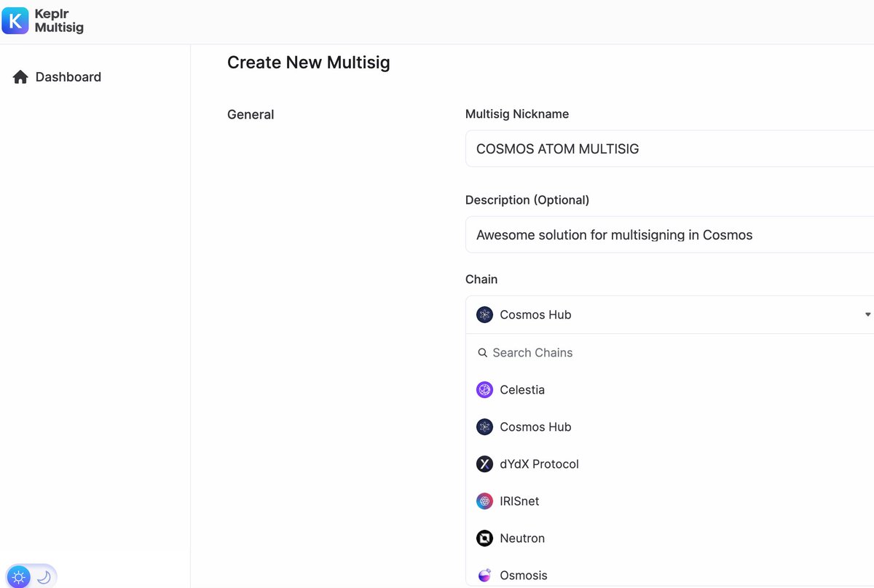Click the Description input field

[669, 235]
